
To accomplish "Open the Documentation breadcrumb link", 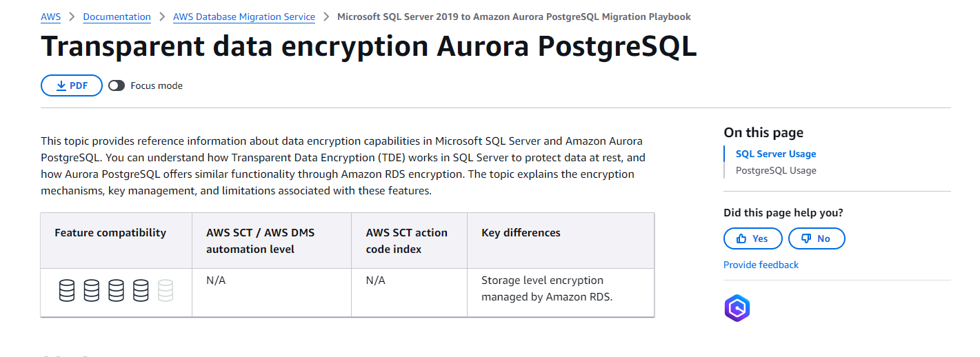I will [x=117, y=17].
